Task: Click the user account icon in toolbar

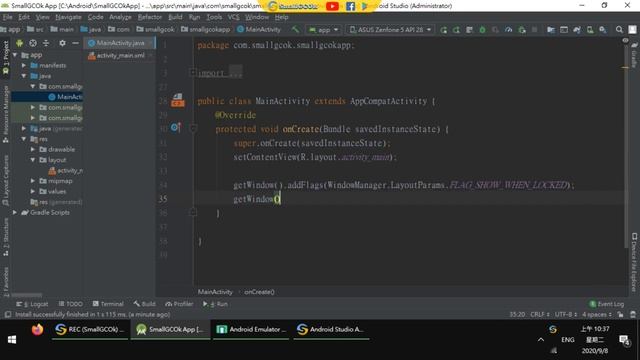Action: point(632,30)
